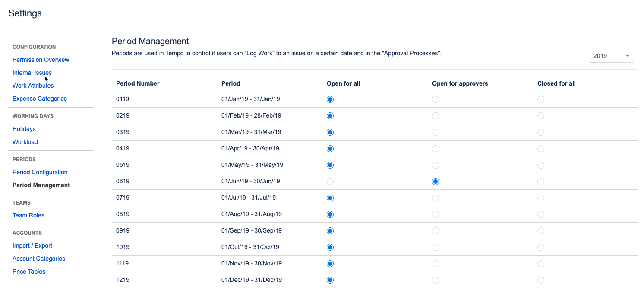Open Expense Categories settings
644x294 pixels.
click(x=39, y=99)
